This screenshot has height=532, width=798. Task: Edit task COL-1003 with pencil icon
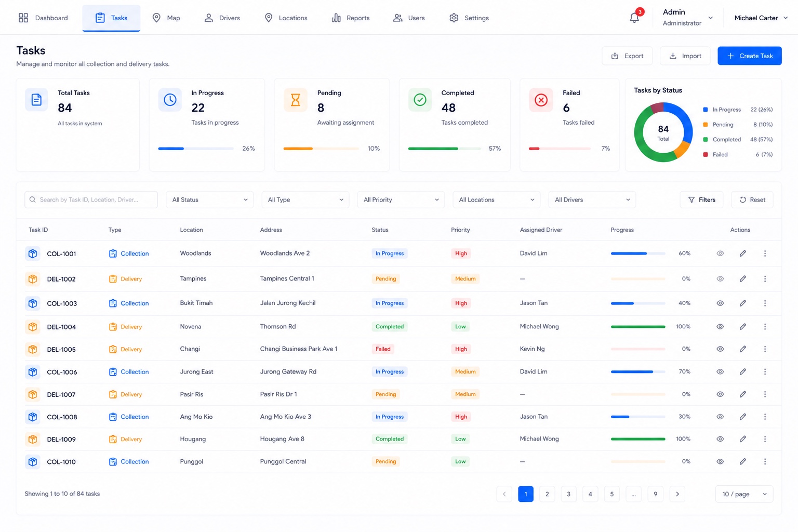tap(743, 303)
